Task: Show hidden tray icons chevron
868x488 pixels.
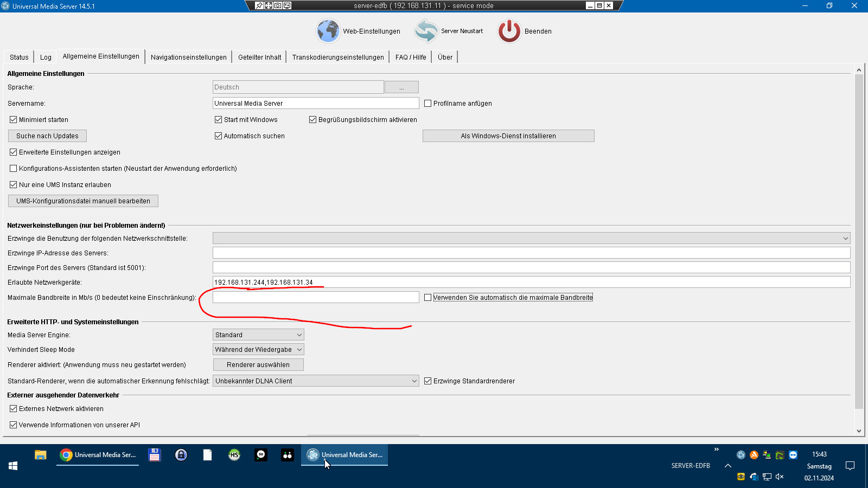Action: 728,466
